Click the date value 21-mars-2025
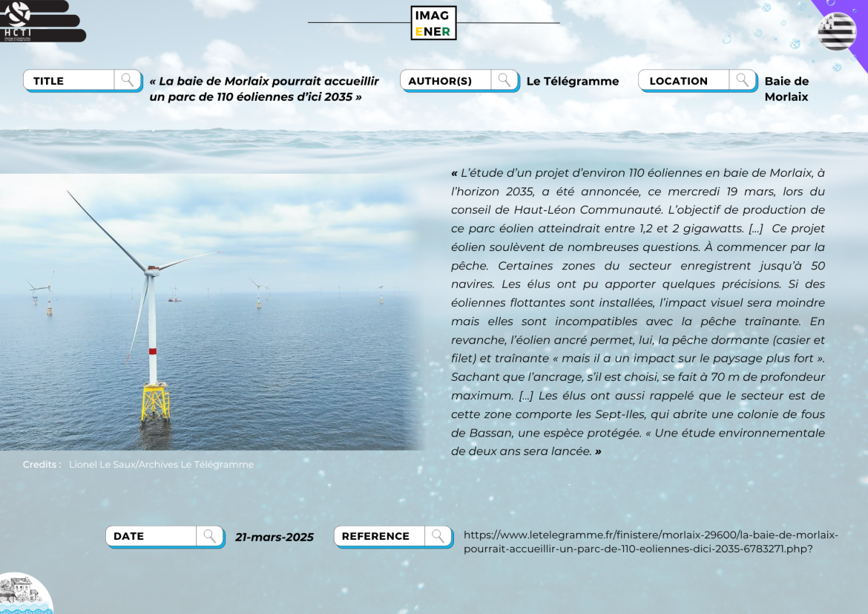Viewport: 868px width, 614px height. pos(274,537)
